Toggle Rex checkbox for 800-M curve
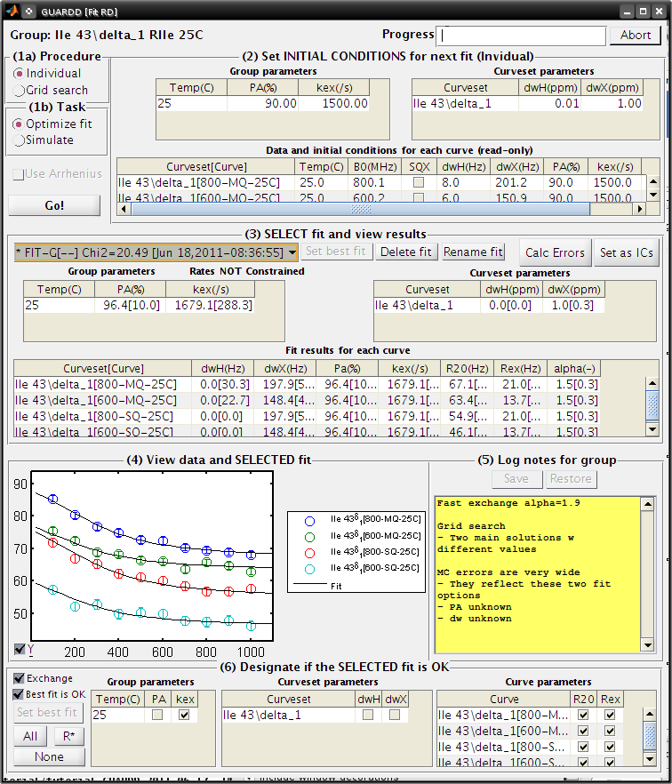The height and width of the screenshot is (784, 672). [x=610, y=715]
